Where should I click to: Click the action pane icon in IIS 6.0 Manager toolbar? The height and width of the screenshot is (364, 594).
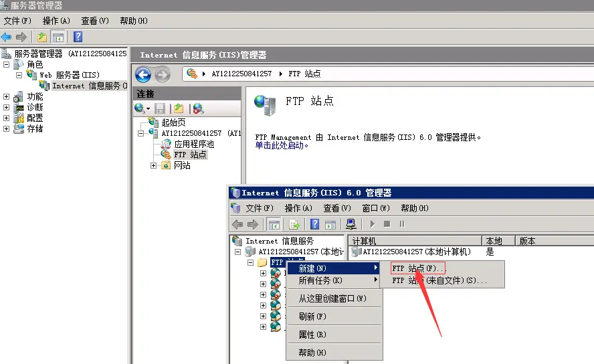pos(330,225)
